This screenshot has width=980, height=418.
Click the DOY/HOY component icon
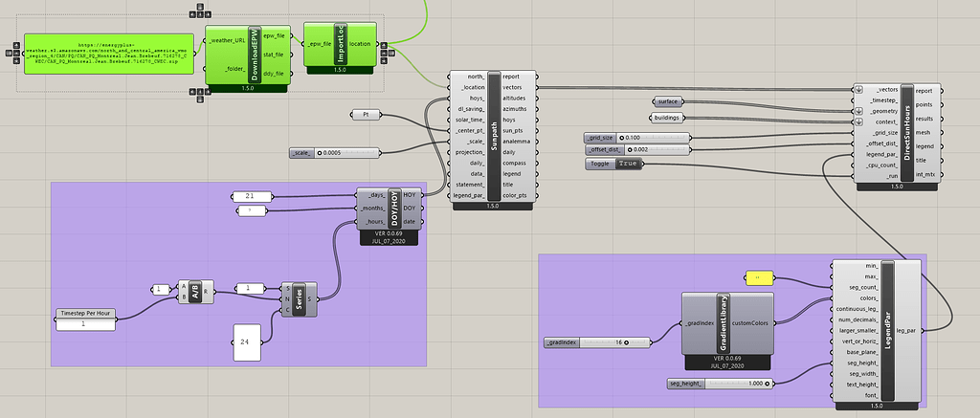[394, 209]
